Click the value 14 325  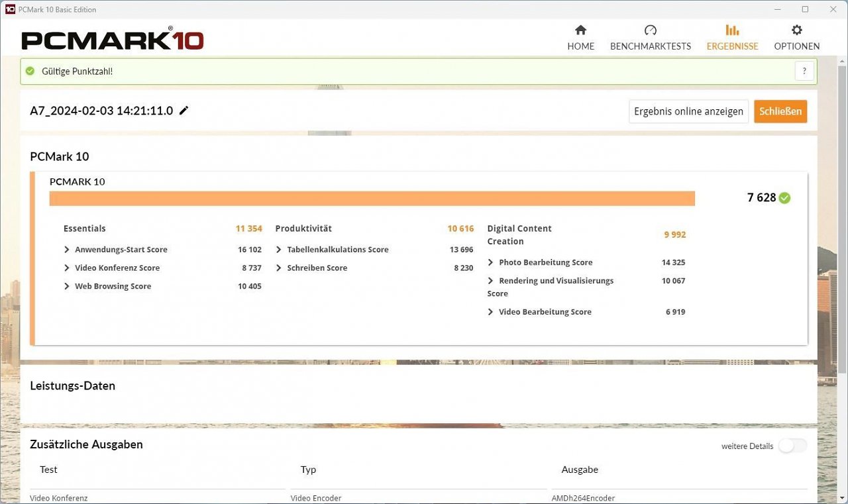click(673, 263)
